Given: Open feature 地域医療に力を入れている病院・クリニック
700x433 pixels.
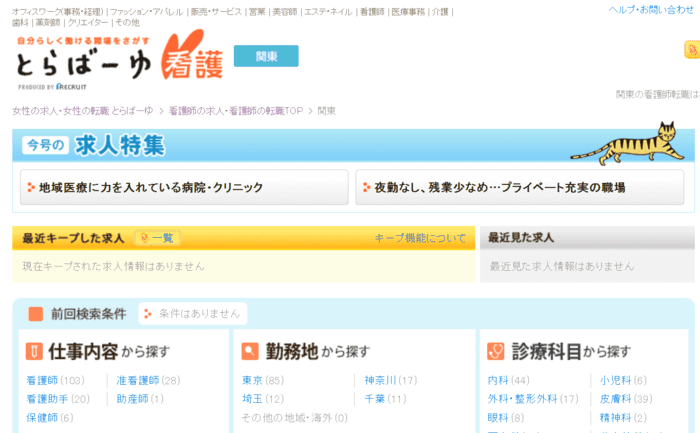Looking at the screenshot, I should tap(184, 187).
